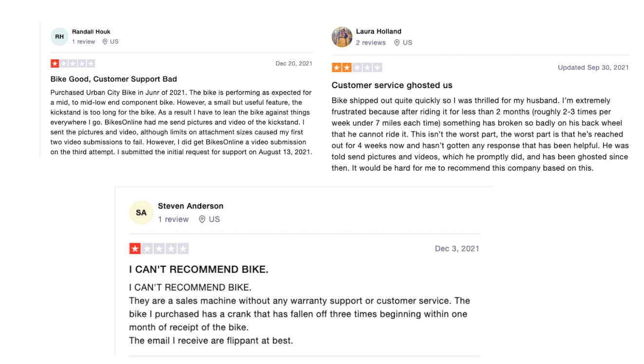Open review titled 'Bike Good, Customer Support Bad'
Screen dimensions: 644x364
tap(114, 79)
